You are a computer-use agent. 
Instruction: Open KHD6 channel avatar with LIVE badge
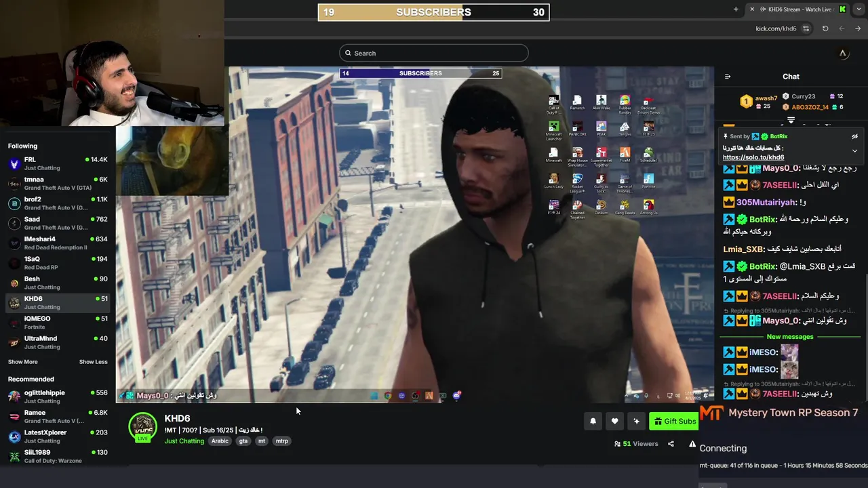click(x=142, y=427)
